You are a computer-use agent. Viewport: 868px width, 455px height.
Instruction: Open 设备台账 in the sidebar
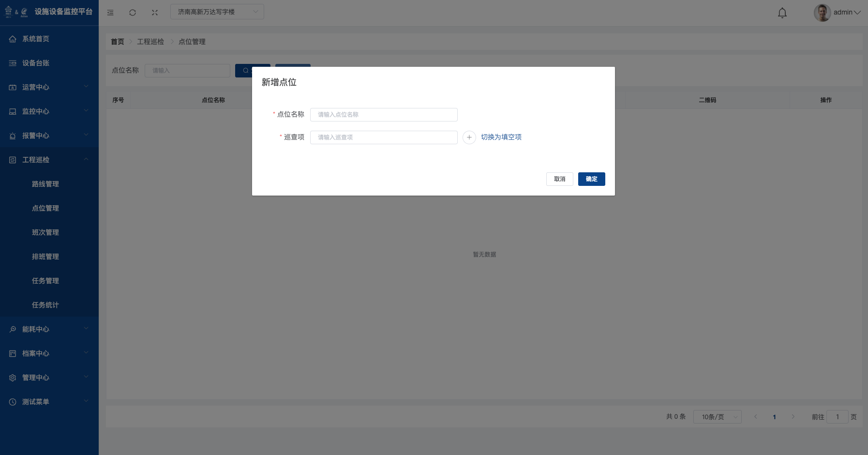tap(36, 63)
